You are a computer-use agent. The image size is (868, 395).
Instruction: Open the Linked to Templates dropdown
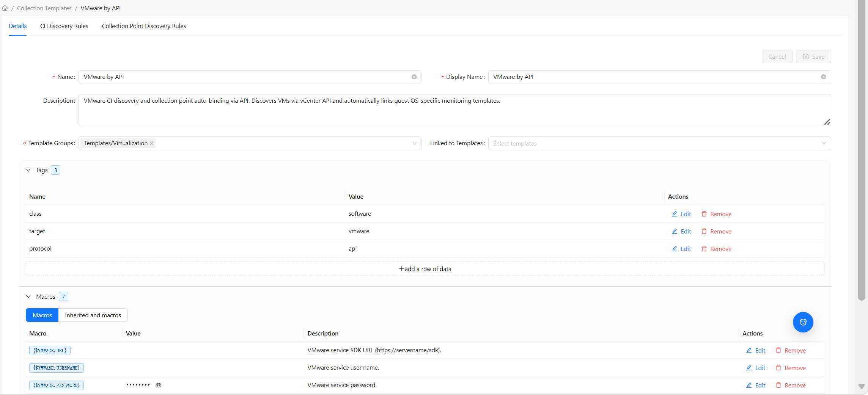[659, 143]
